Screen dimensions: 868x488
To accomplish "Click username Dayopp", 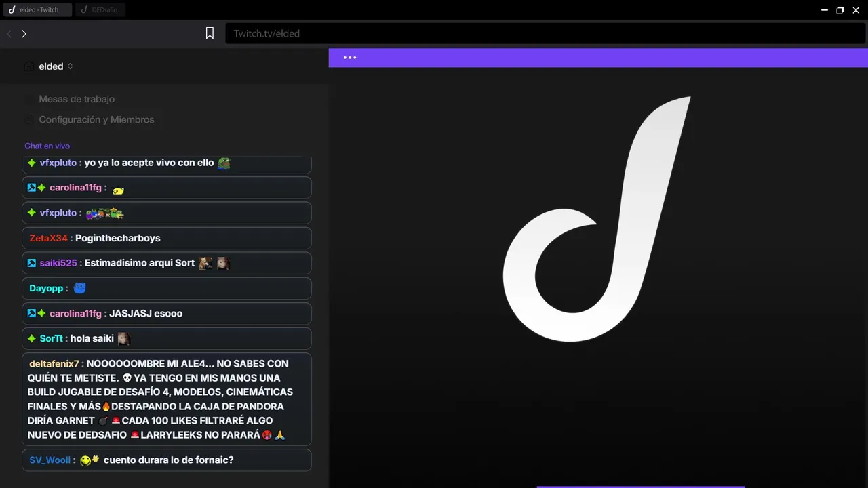I will [46, 288].
